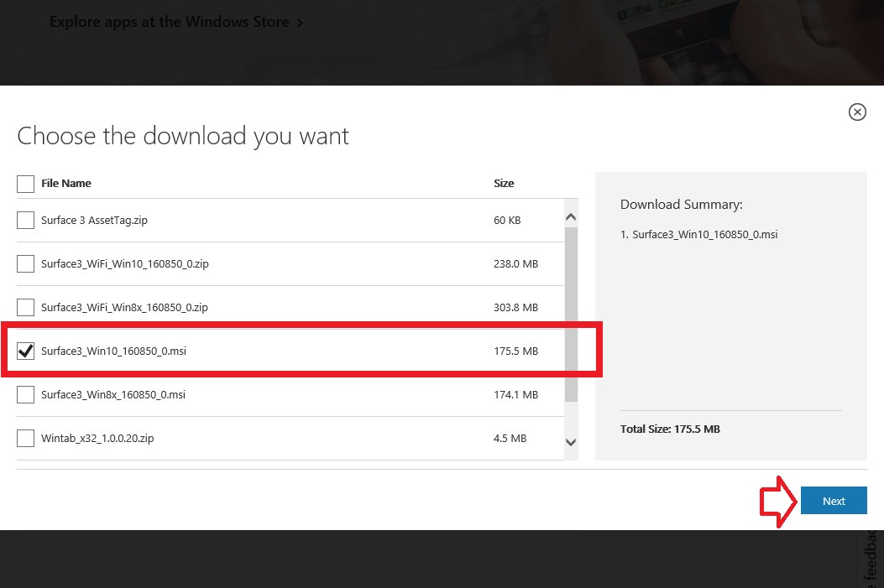Viewport: 884px width, 588px height.
Task: Select Surface3_WiFi_Win10_160850_0.zip checkbox
Action: (25, 263)
